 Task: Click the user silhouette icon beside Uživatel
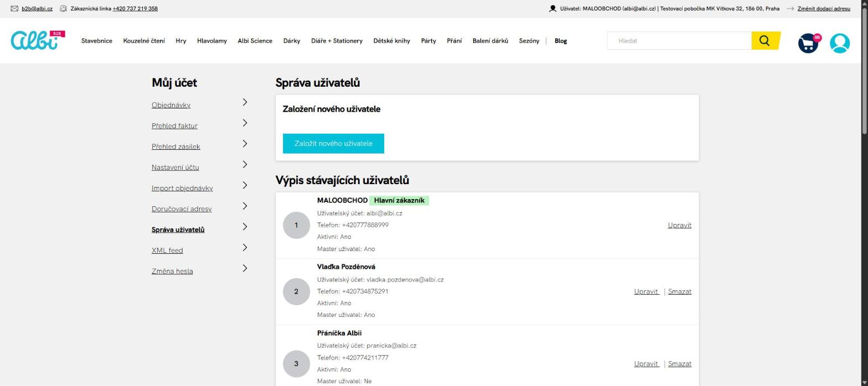[552, 9]
